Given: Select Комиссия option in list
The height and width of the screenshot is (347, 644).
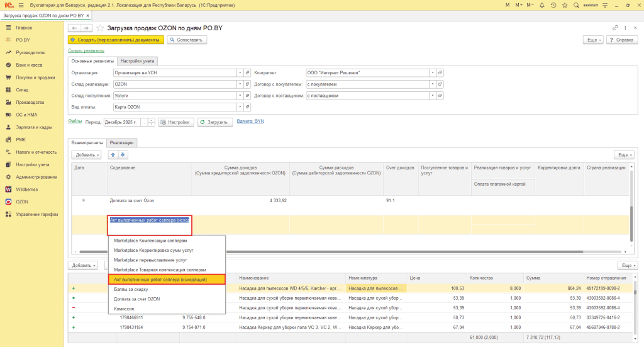Looking at the screenshot, I should pyautogui.click(x=167, y=309).
